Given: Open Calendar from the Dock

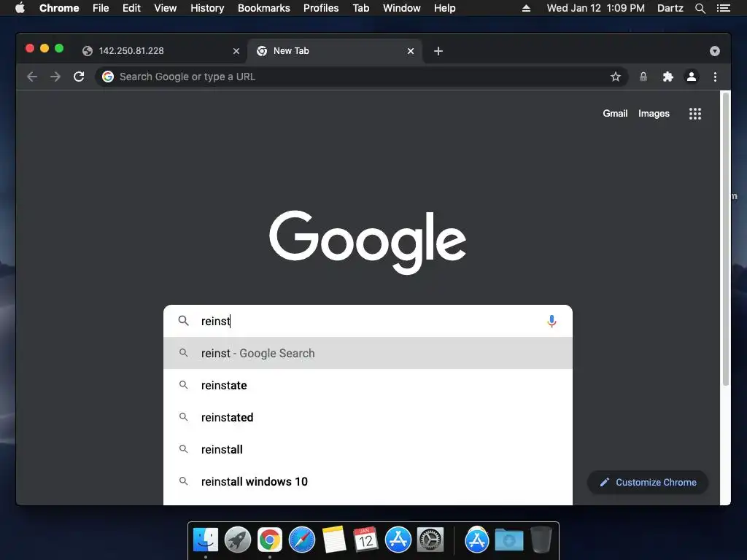Looking at the screenshot, I should [x=366, y=540].
